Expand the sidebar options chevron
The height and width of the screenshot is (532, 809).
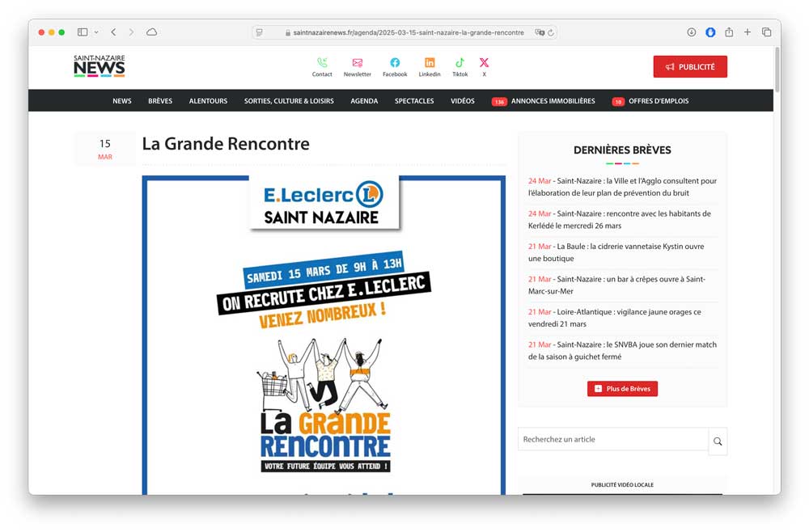(96, 32)
